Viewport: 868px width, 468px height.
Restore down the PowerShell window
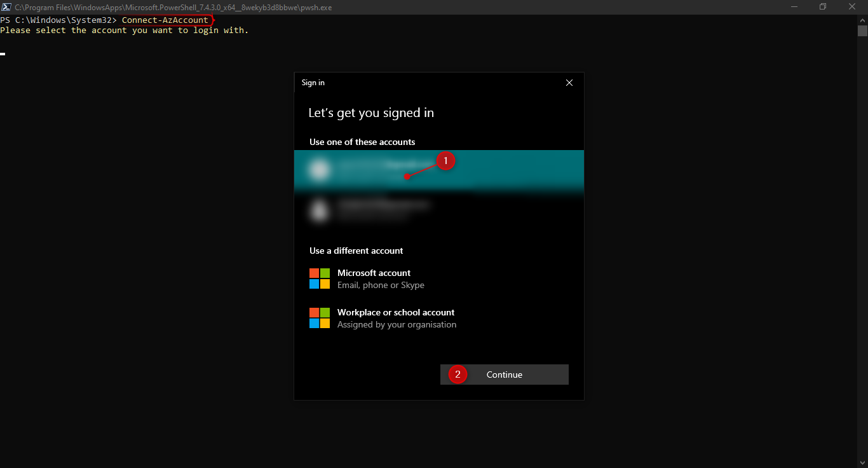[823, 7]
